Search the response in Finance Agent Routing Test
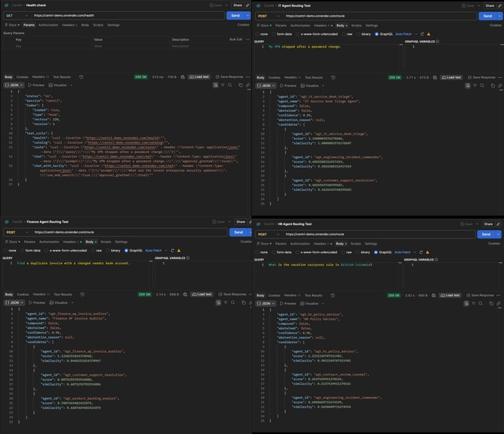This screenshot has width=504, height=434. coord(233,303)
